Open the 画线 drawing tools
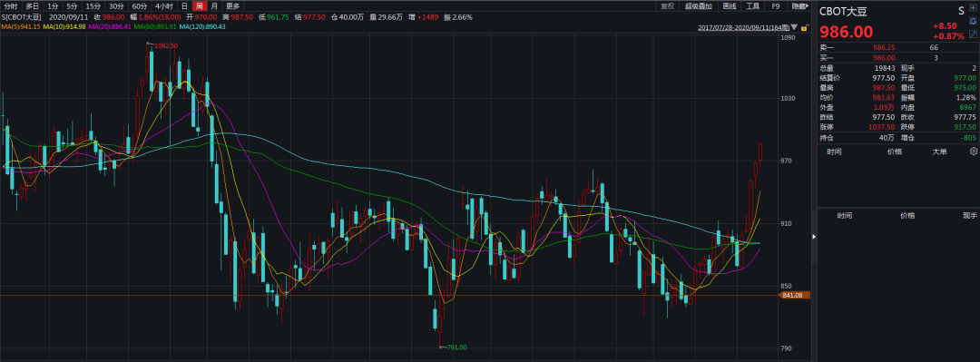980x362 pixels. point(730,5)
